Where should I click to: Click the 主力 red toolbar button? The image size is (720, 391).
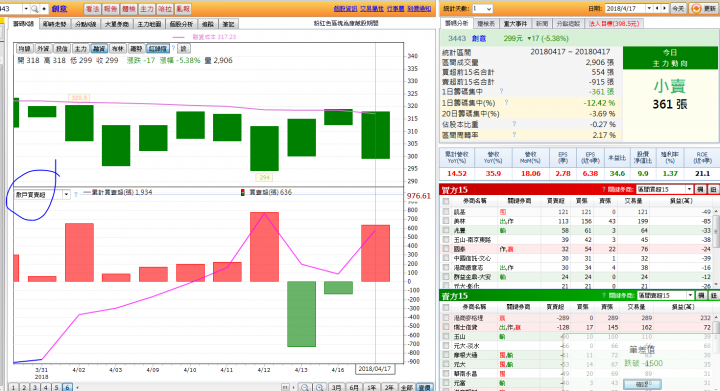(146, 9)
